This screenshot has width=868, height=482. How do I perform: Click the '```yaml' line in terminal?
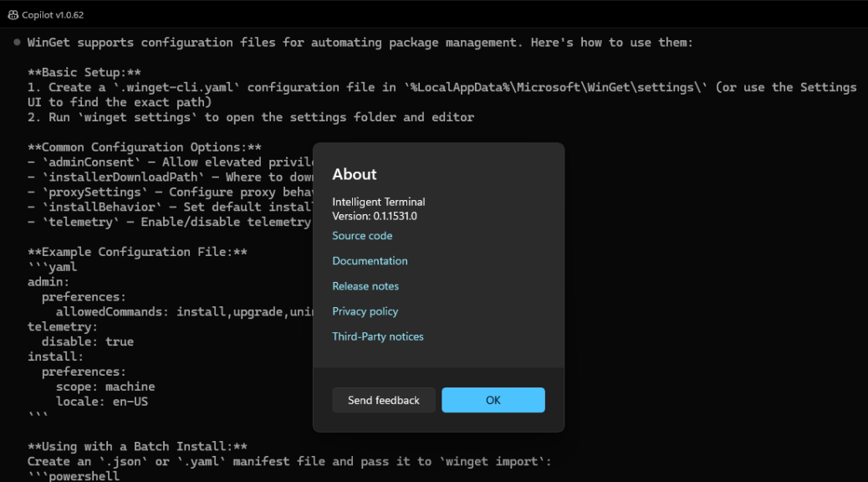[53, 267]
